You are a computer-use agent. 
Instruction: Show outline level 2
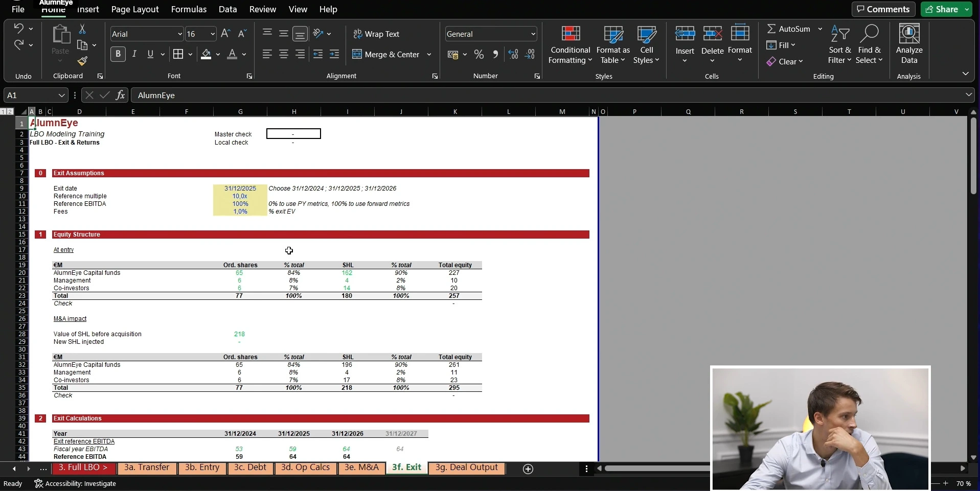pyautogui.click(x=10, y=111)
